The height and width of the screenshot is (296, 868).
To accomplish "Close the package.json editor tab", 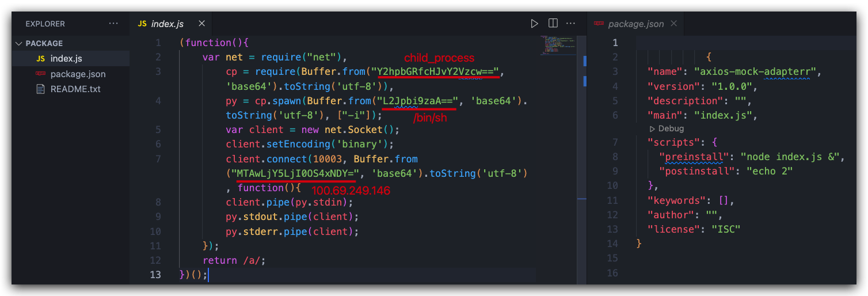I will (673, 24).
